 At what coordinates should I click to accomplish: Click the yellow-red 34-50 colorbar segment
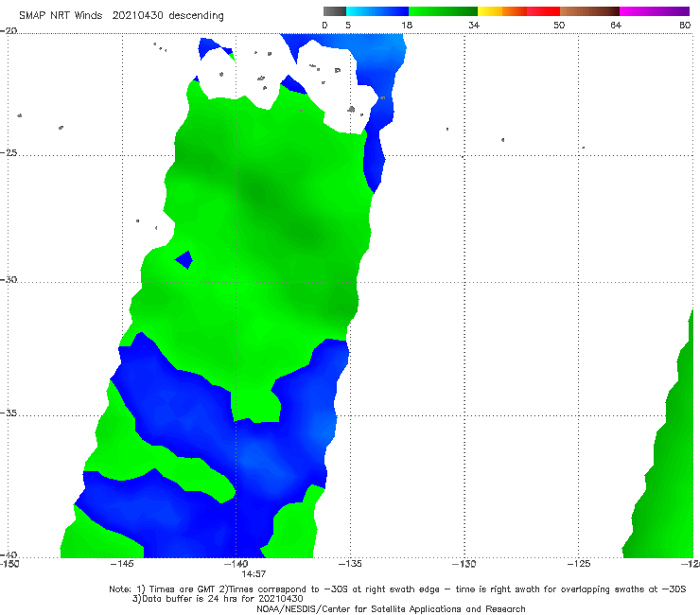tap(518, 11)
